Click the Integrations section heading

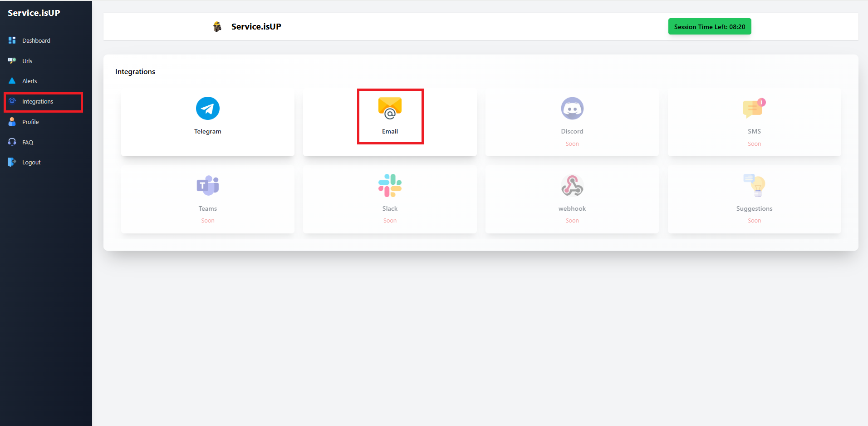pyautogui.click(x=135, y=72)
